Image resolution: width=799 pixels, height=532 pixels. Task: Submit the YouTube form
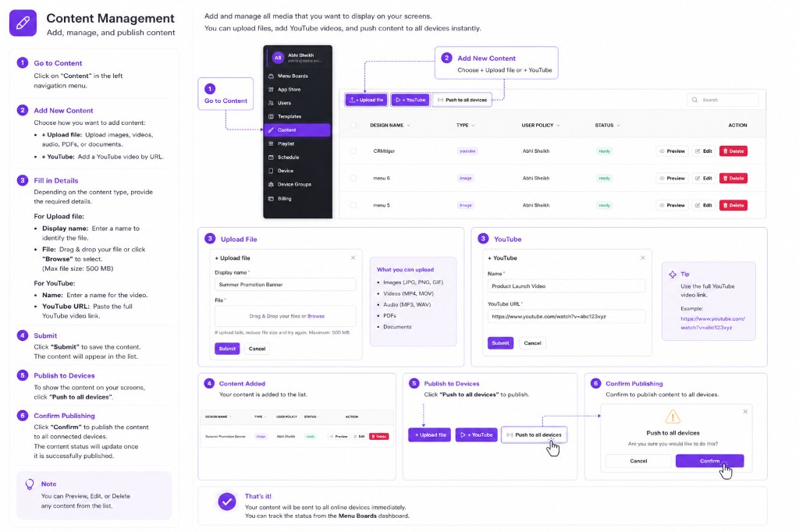click(x=500, y=343)
